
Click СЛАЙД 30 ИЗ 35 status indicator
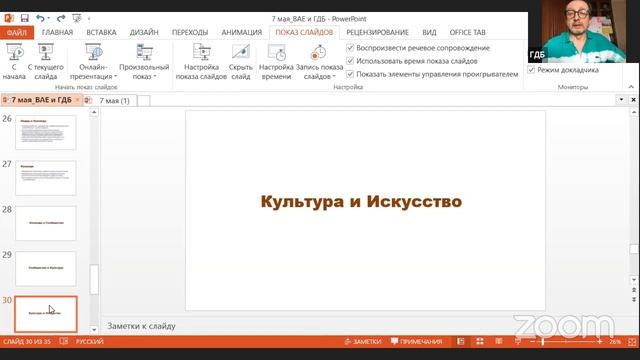click(x=27, y=341)
